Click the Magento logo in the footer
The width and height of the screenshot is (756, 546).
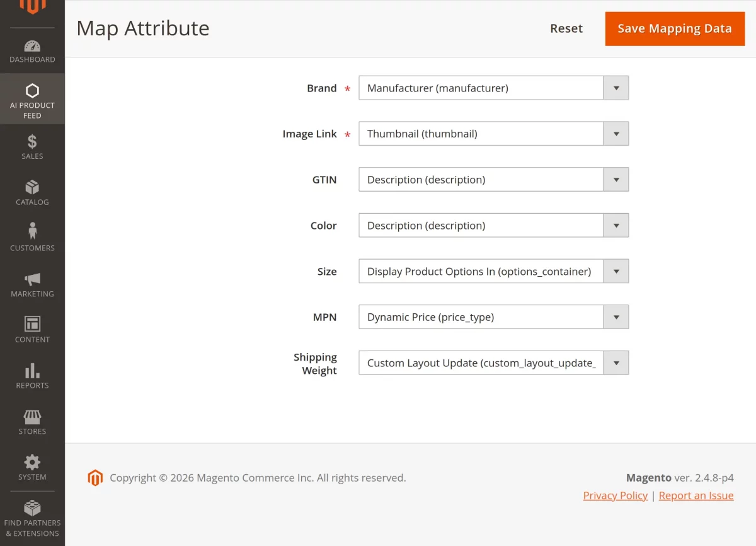pyautogui.click(x=95, y=478)
